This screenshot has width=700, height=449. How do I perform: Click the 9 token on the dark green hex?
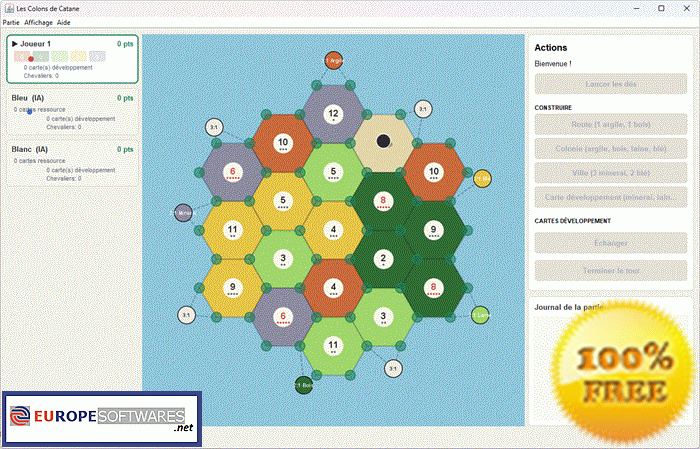pos(433,230)
